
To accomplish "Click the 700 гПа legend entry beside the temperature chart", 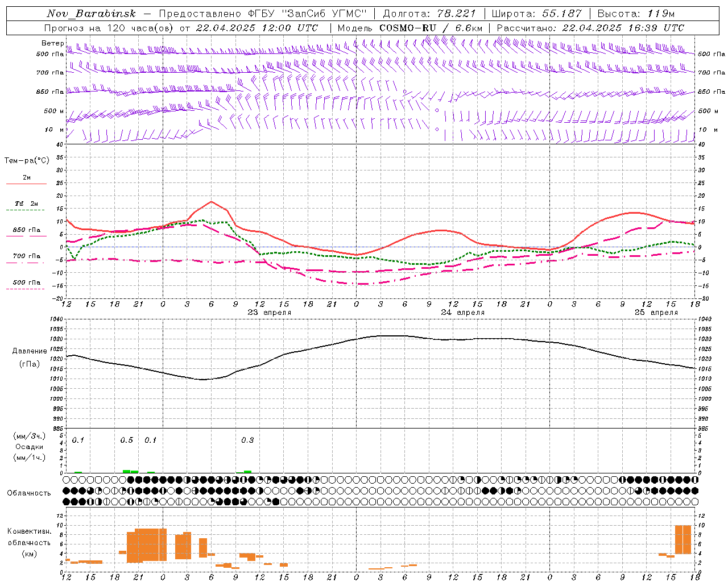I will point(27,256).
